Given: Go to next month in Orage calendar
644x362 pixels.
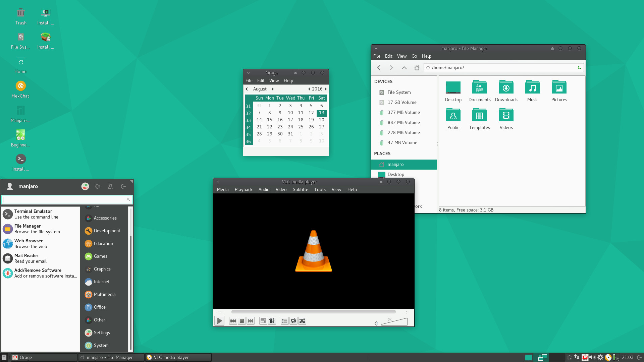Looking at the screenshot, I should pyautogui.click(x=273, y=89).
